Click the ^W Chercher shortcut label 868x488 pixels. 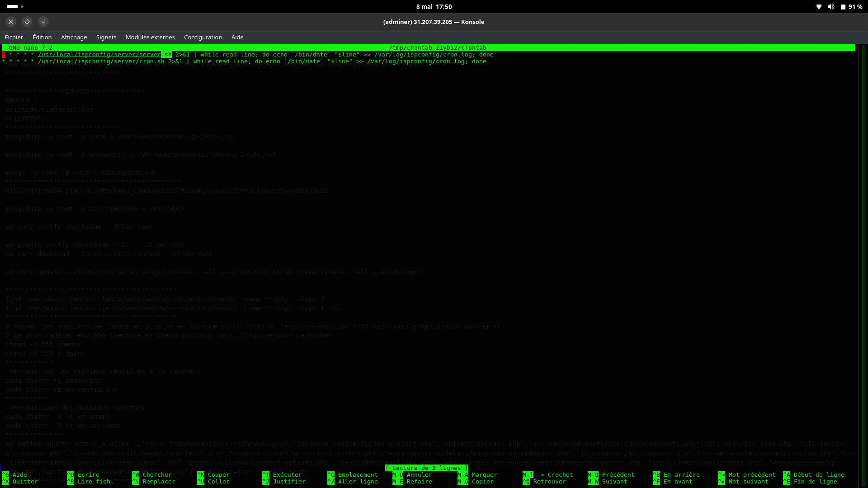click(152, 475)
